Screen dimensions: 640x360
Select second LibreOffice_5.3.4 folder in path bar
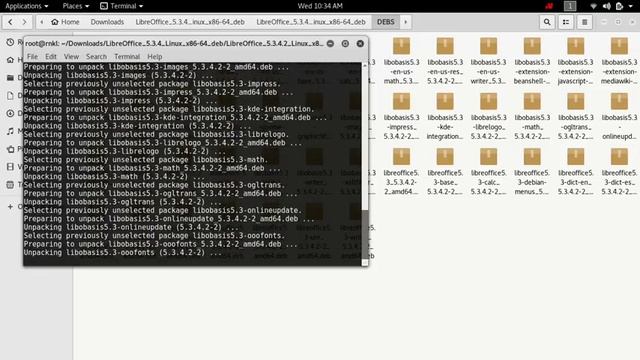tap(311, 22)
